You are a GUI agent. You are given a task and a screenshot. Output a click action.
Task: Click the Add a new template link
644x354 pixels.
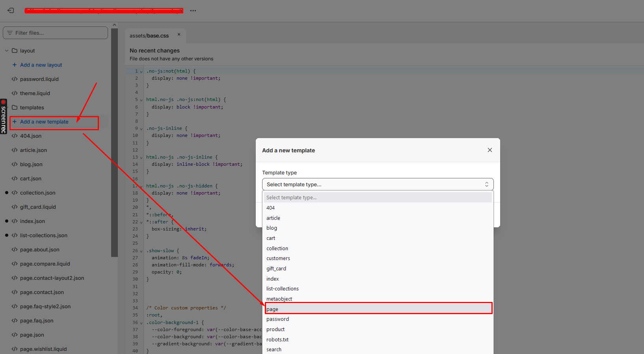click(44, 122)
